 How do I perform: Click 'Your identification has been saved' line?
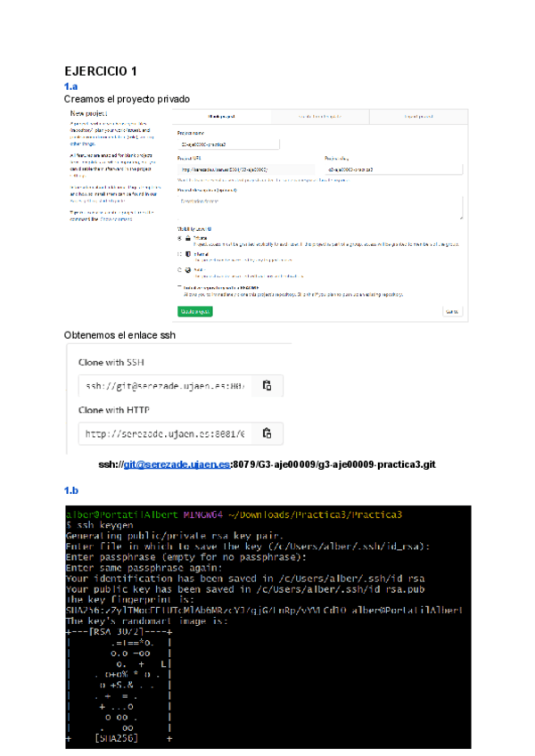(x=245, y=578)
